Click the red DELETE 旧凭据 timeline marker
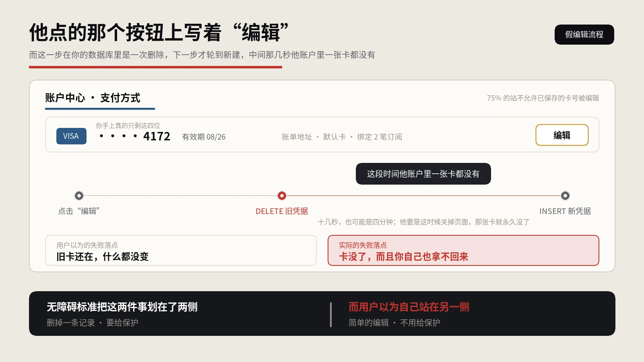Viewport: 644px width, 362px height. click(282, 195)
